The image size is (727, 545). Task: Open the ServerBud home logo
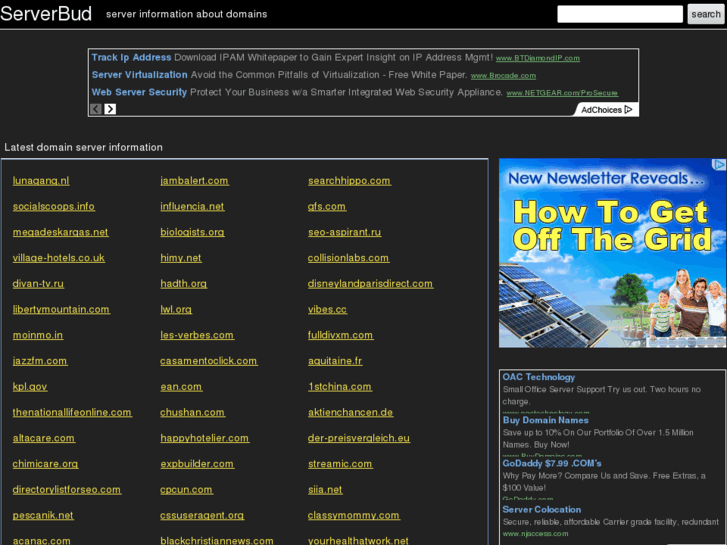coord(46,13)
